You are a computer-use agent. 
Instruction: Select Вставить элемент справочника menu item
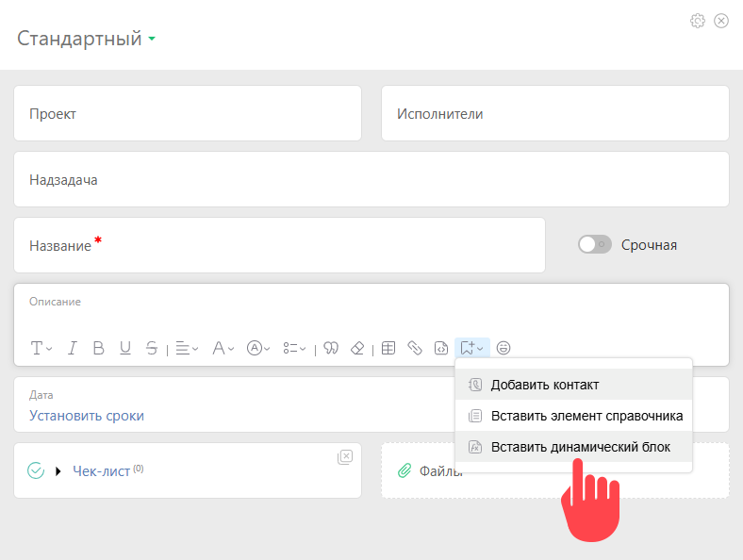pos(573,416)
